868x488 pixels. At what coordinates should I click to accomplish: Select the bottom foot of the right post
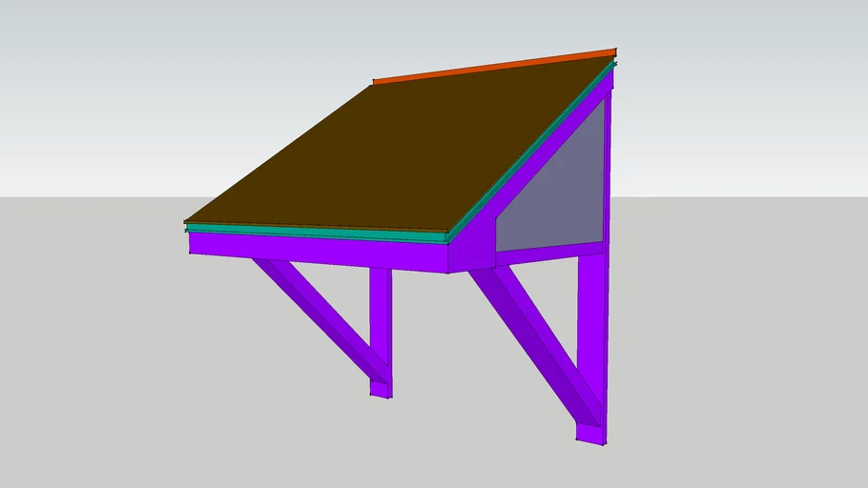[x=591, y=434]
